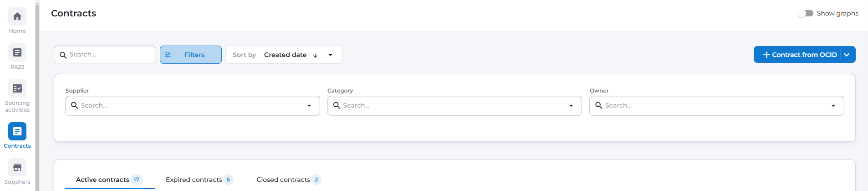Image resolution: width=868 pixels, height=191 pixels.
Task: Expand the Contract from OCID split arrow
Action: [x=847, y=55]
